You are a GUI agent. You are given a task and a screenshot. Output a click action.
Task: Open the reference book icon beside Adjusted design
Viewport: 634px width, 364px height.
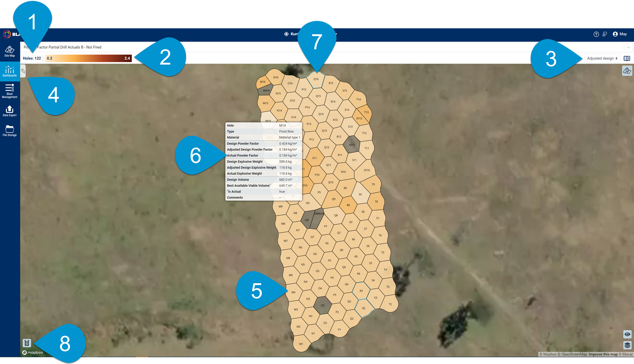pyautogui.click(x=627, y=59)
